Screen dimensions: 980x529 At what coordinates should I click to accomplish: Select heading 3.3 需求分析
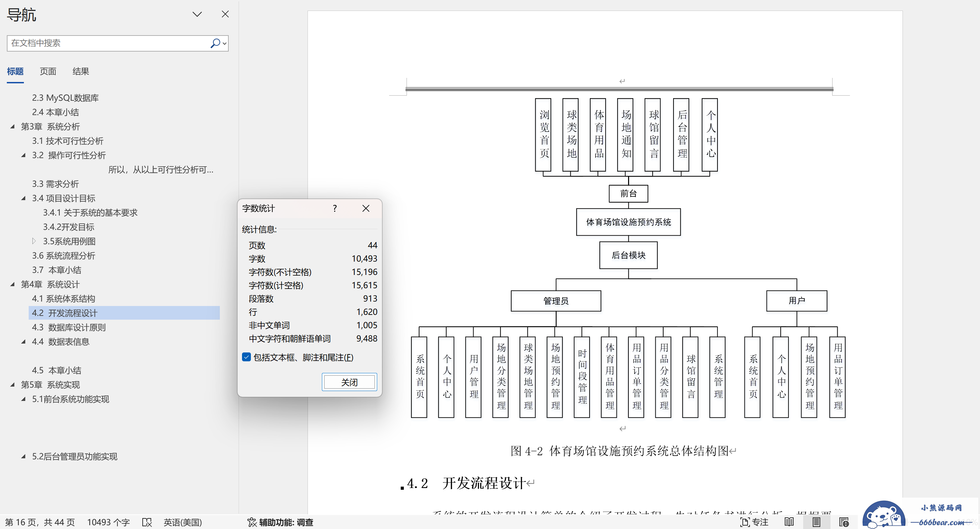(x=56, y=184)
